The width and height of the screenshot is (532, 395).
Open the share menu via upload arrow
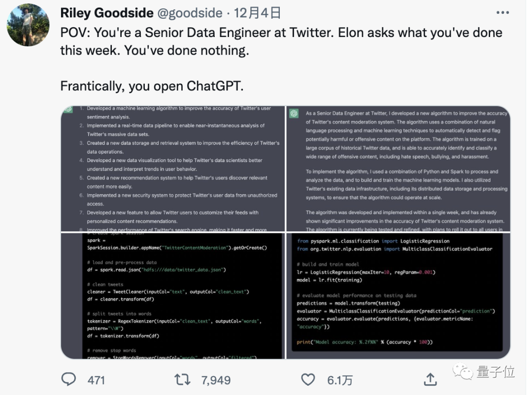[x=430, y=379]
